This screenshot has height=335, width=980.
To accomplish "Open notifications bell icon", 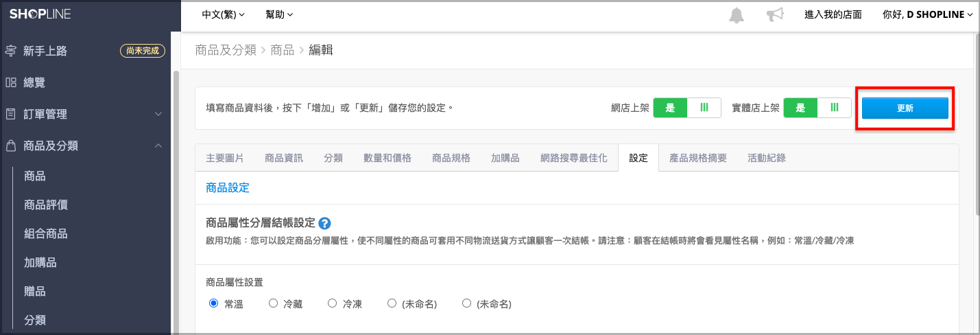I will [736, 15].
